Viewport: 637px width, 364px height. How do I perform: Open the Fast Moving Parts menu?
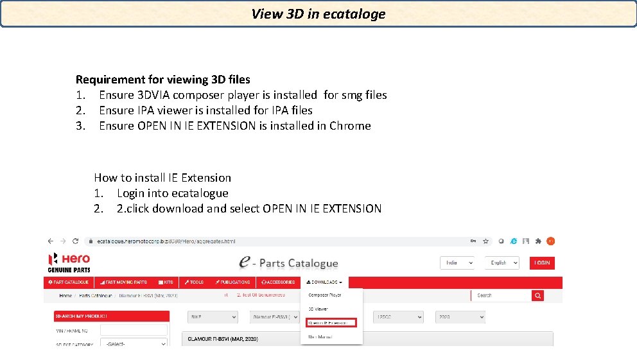click(x=123, y=282)
